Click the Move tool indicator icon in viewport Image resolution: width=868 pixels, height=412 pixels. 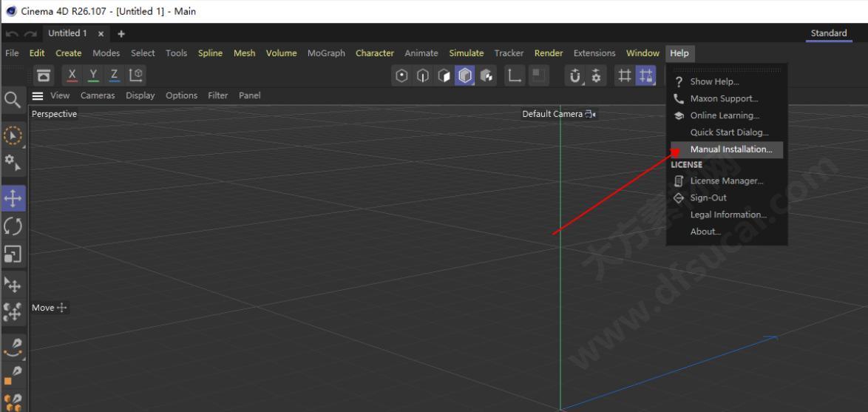point(62,308)
